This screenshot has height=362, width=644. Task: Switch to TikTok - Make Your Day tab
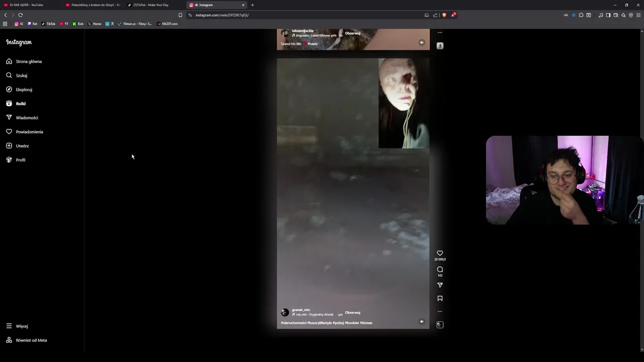coord(155,5)
